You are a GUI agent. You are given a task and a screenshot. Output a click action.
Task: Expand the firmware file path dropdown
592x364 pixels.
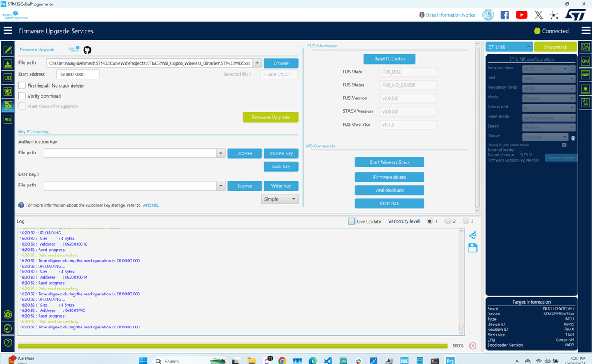pyautogui.click(x=257, y=63)
